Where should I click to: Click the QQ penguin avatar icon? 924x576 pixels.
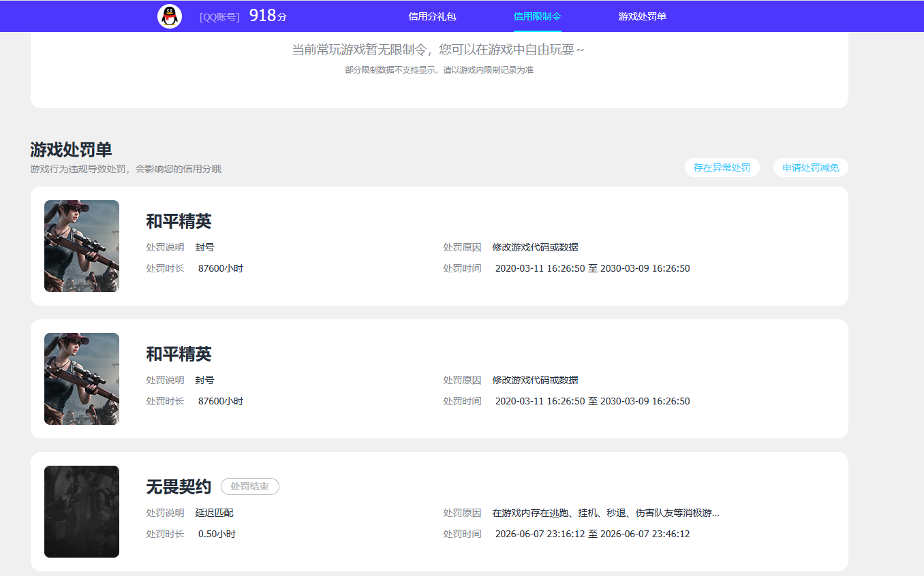tap(170, 16)
